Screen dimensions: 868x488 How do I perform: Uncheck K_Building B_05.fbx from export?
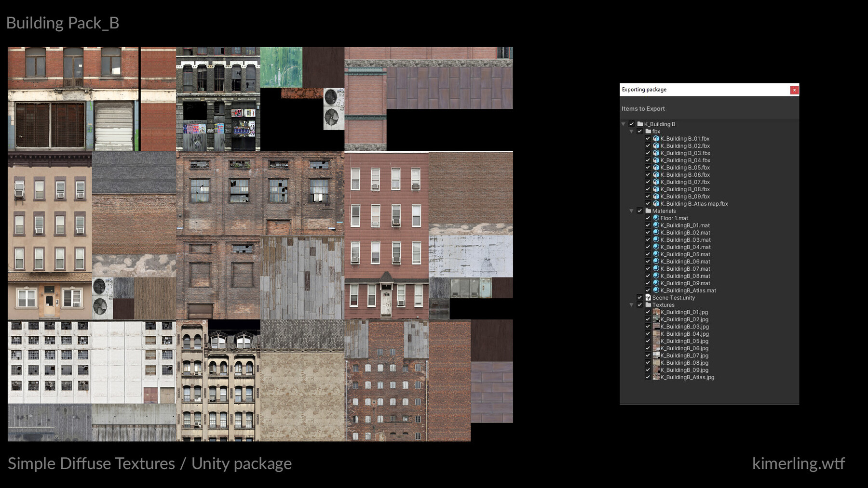tap(648, 167)
